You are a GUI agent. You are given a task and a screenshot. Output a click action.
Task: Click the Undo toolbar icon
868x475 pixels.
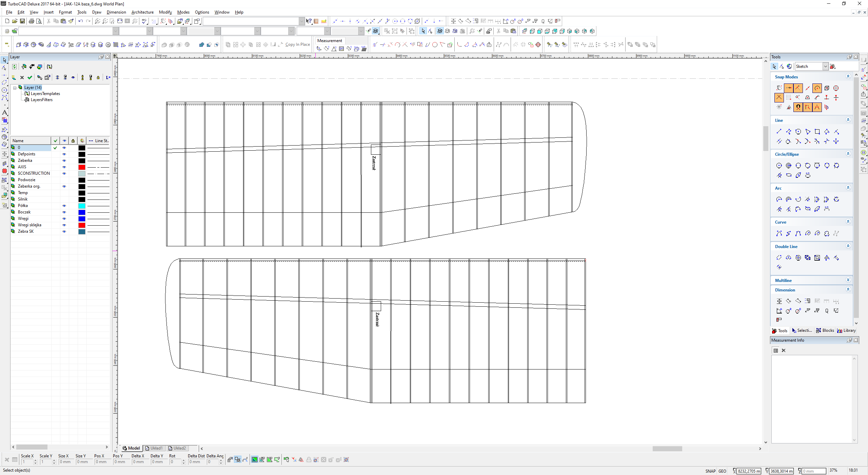point(80,21)
